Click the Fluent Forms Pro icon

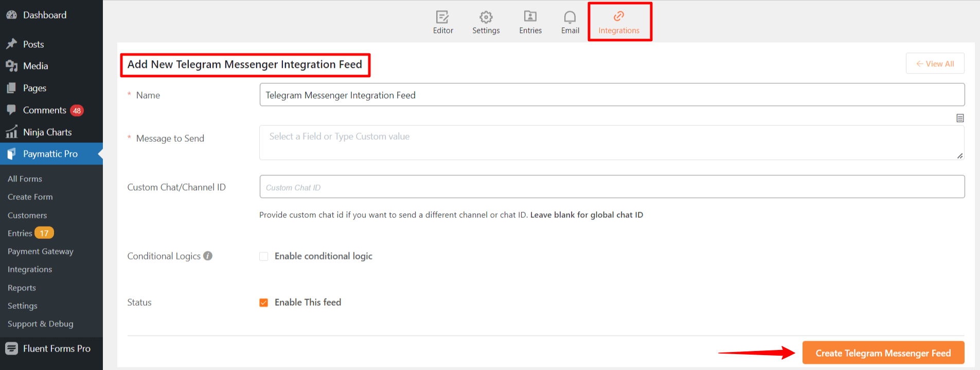(11, 348)
